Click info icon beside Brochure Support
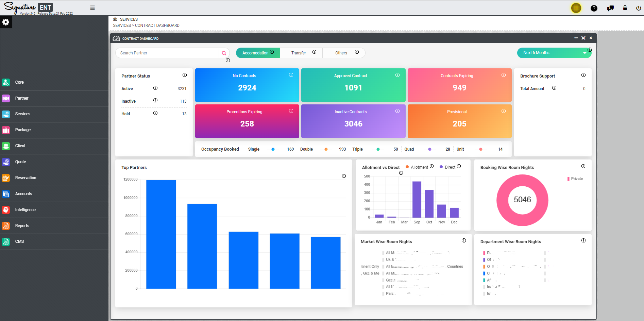This screenshot has width=644, height=321. pyautogui.click(x=583, y=75)
